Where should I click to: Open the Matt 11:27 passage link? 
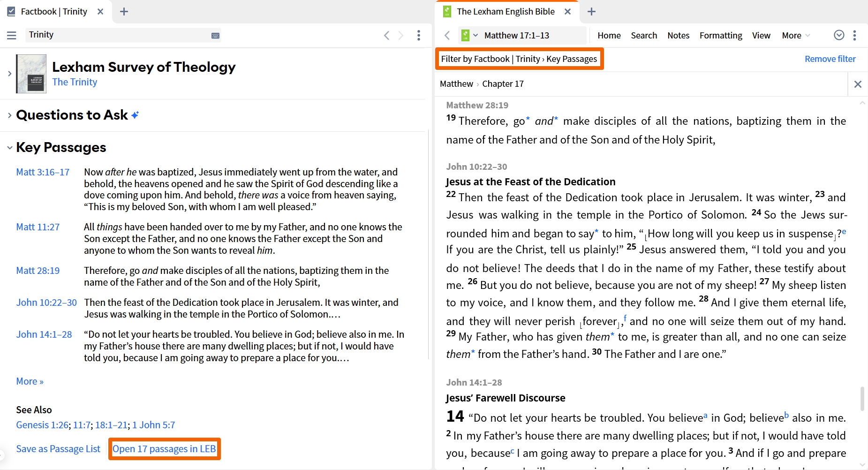click(38, 227)
